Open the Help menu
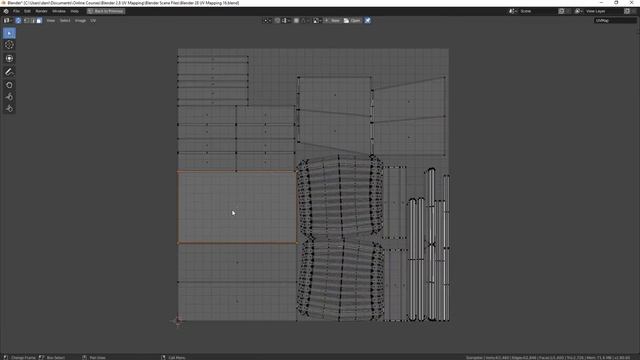Image resolution: width=640 pixels, height=360 pixels. click(x=75, y=11)
